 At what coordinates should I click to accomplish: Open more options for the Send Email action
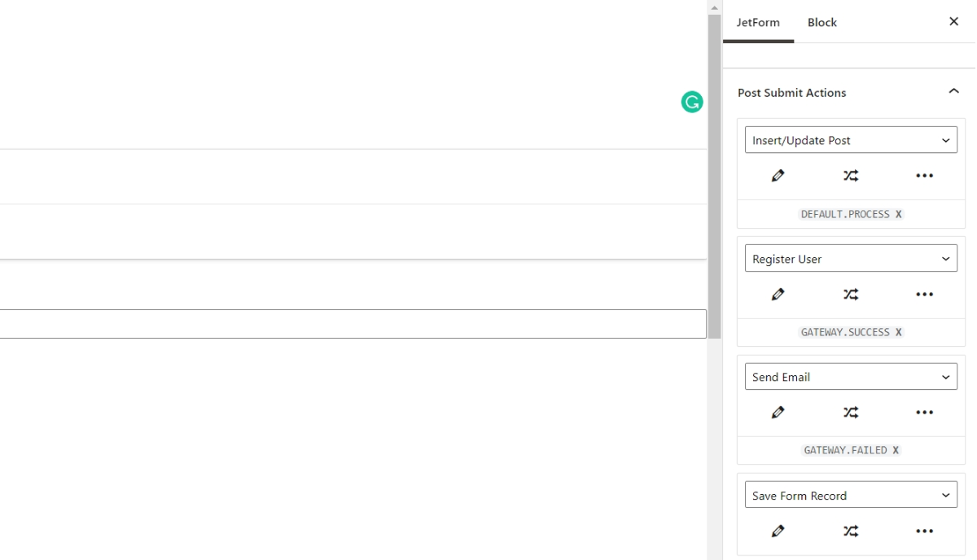pyautogui.click(x=924, y=412)
